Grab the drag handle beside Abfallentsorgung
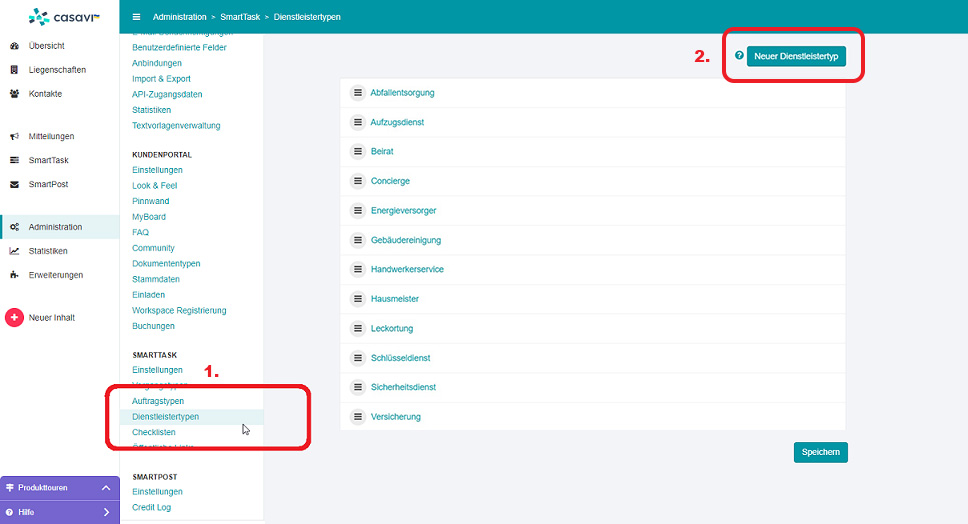This screenshot has width=968, height=524. click(357, 93)
